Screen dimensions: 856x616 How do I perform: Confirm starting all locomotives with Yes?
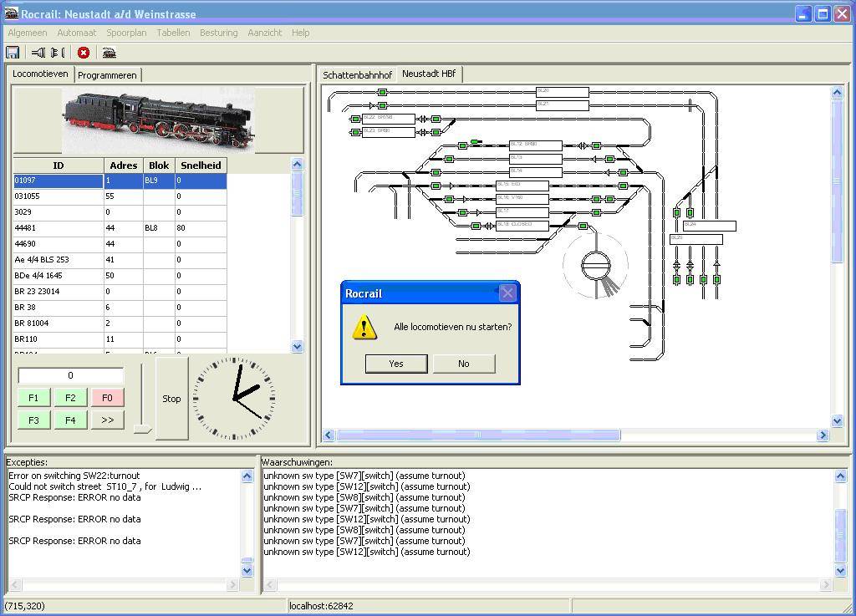pyautogui.click(x=396, y=364)
